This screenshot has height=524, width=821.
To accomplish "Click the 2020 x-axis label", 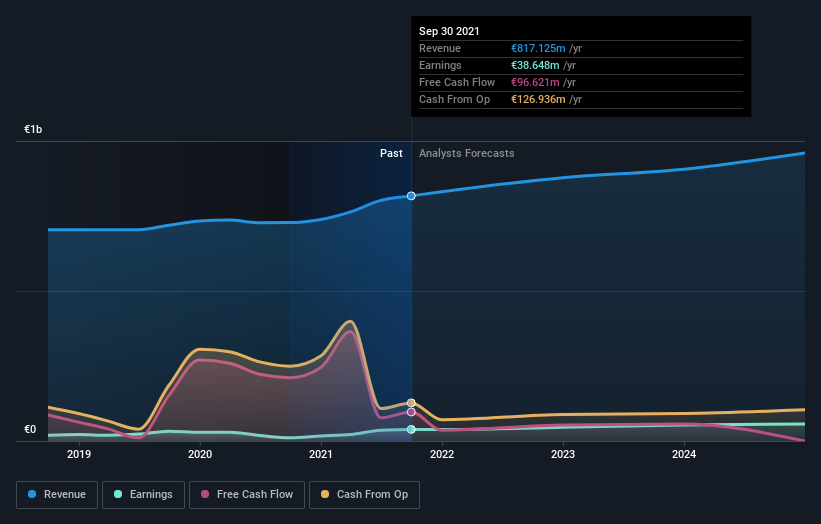I will pyautogui.click(x=200, y=454).
